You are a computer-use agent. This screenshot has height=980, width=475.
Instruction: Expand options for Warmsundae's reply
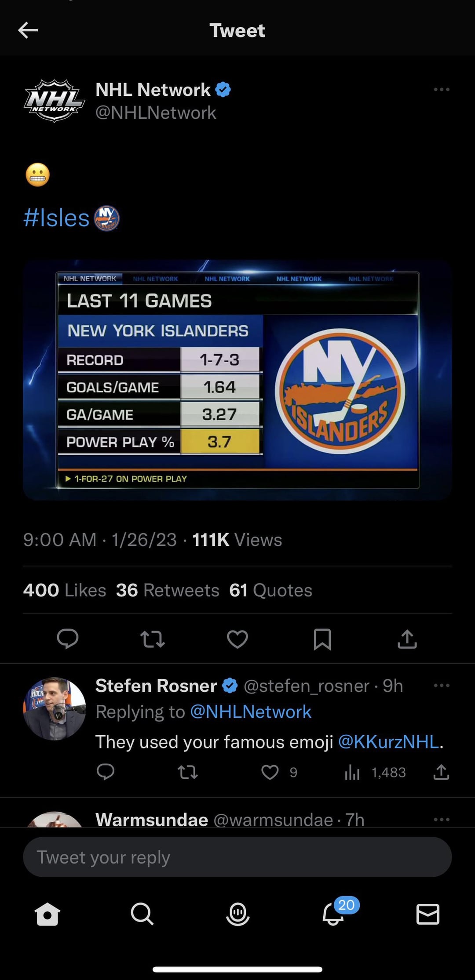point(441,820)
